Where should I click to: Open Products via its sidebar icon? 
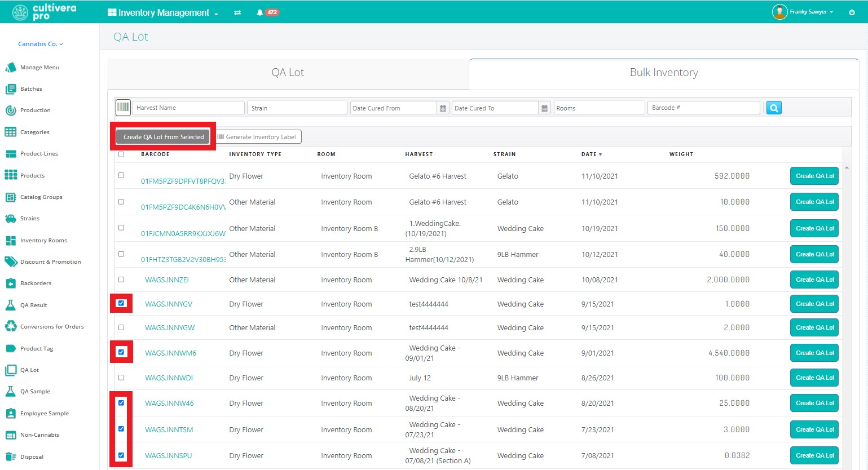(x=10, y=175)
